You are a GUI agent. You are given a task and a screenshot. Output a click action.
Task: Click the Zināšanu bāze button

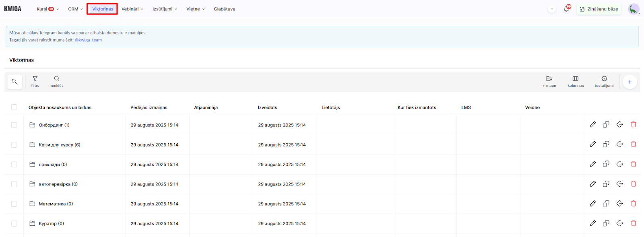click(x=599, y=9)
